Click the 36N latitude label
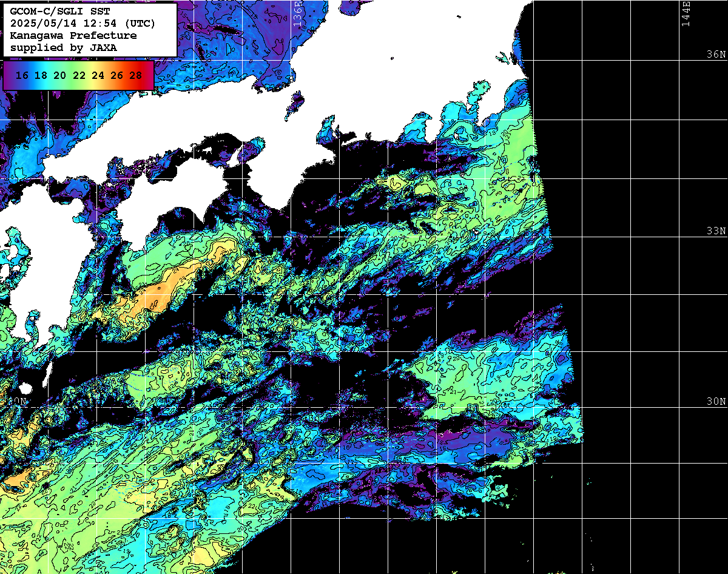The height and width of the screenshot is (574, 728). (716, 54)
